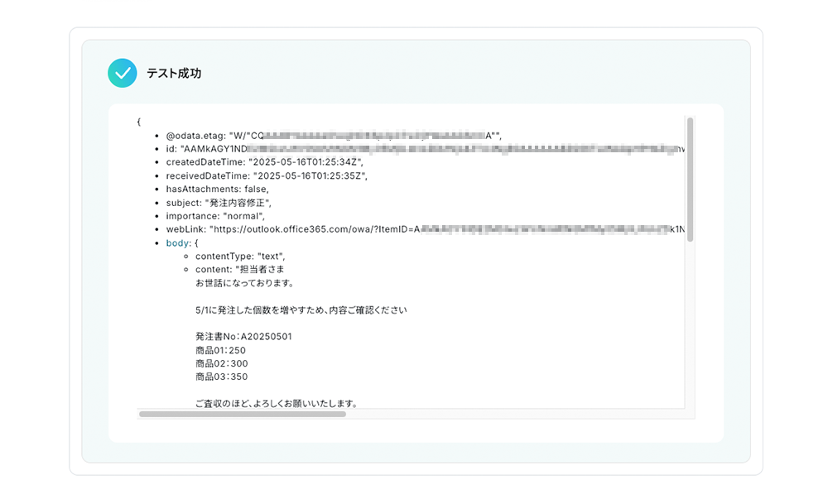
Task: Click the 商品01:250 line
Action: pyautogui.click(x=221, y=350)
